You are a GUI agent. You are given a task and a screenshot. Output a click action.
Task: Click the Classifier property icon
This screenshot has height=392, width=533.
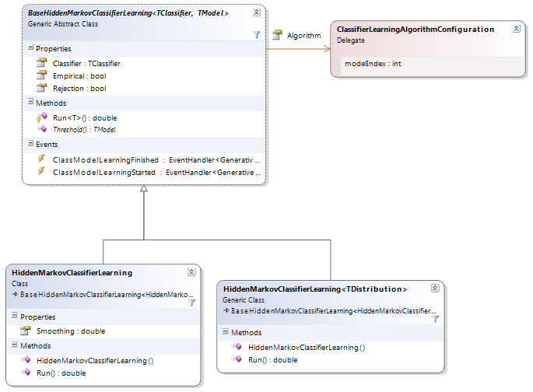tap(41, 63)
